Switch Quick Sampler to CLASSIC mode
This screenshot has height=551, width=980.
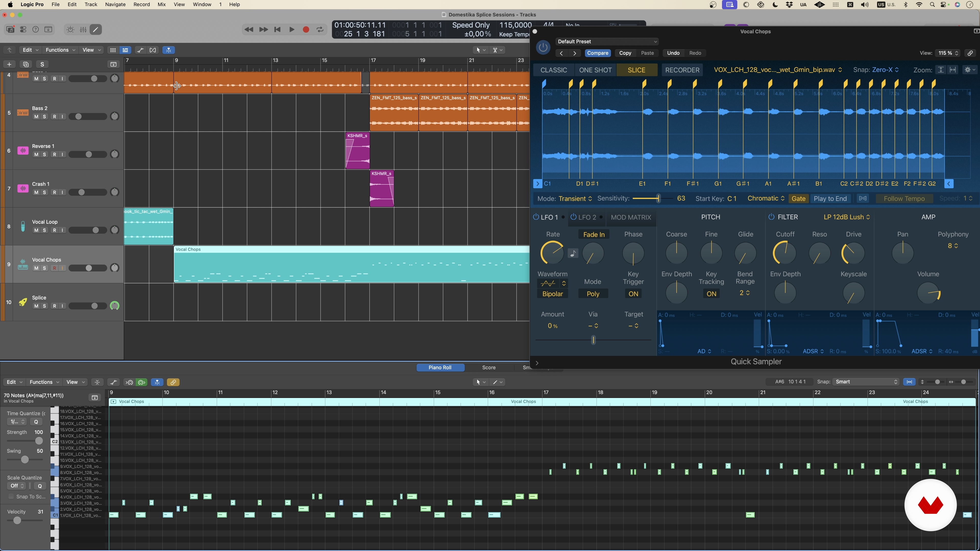coord(554,70)
